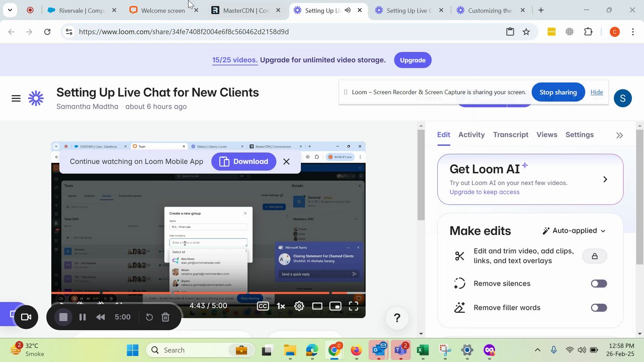The image size is (644, 362).
Task: Delete the recording using trash icon
Action: (x=166, y=317)
